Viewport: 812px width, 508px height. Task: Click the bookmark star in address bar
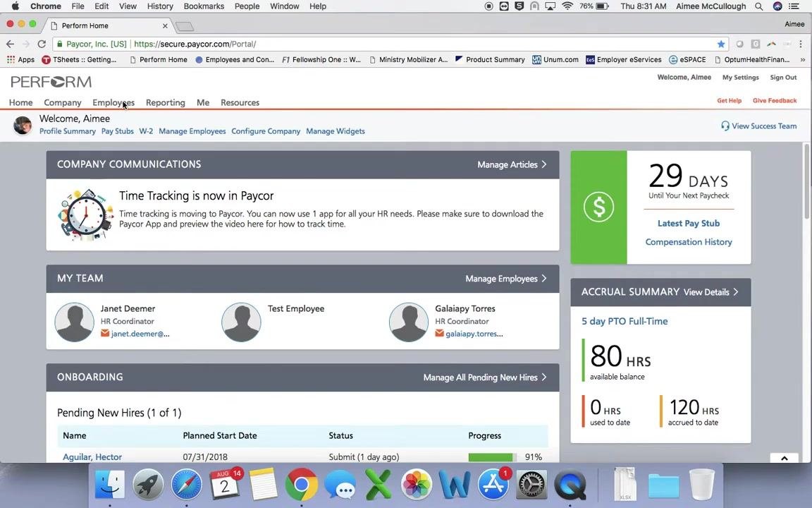click(721, 44)
